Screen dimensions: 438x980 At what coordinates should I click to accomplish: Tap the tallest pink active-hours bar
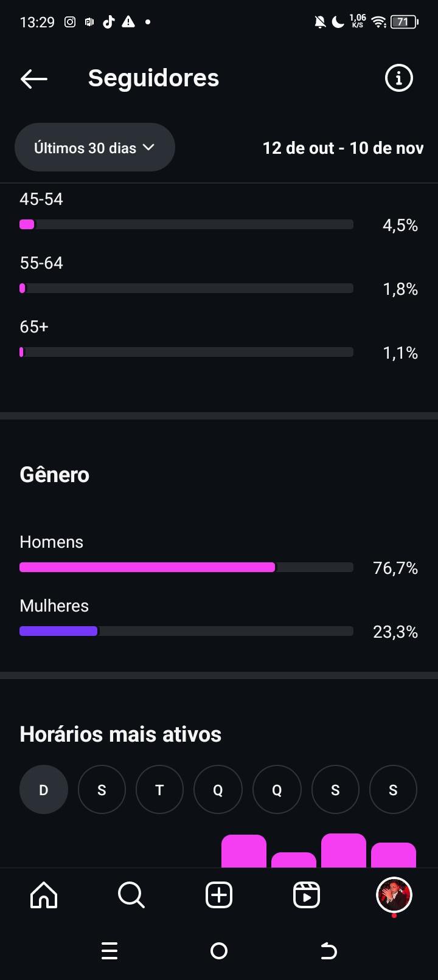(x=343, y=851)
